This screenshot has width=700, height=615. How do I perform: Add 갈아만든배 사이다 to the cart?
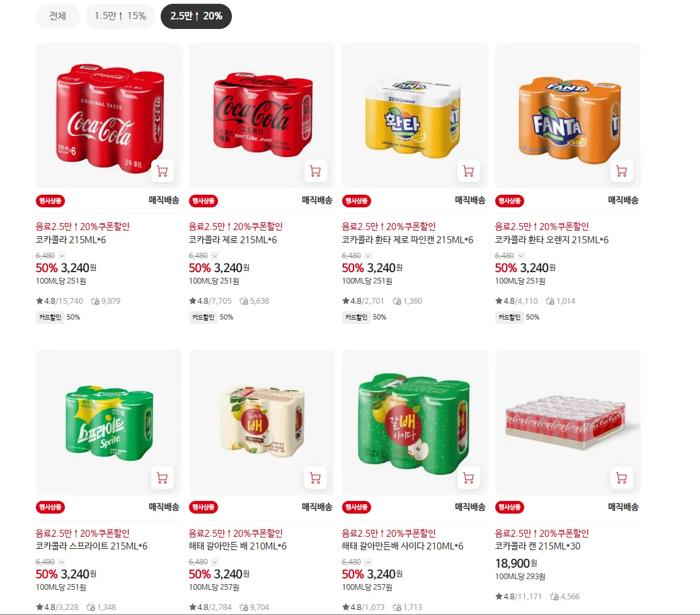click(469, 478)
